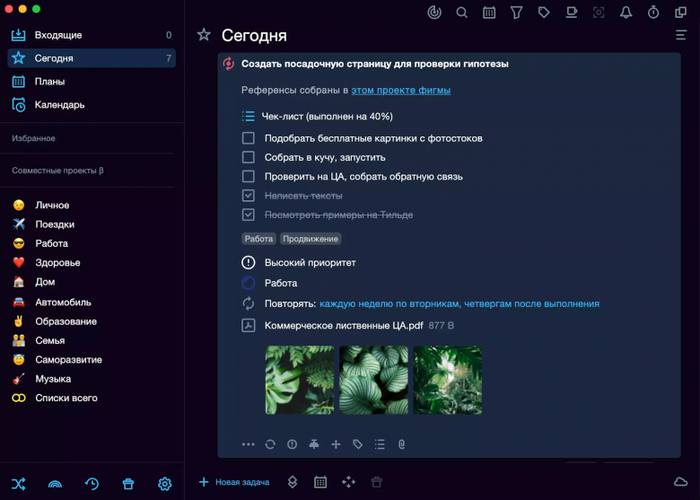The height and width of the screenshot is (500, 700).
Task: Check 'Подобрать бесплатные картинки с фотостоков' checkbox
Action: point(248,138)
